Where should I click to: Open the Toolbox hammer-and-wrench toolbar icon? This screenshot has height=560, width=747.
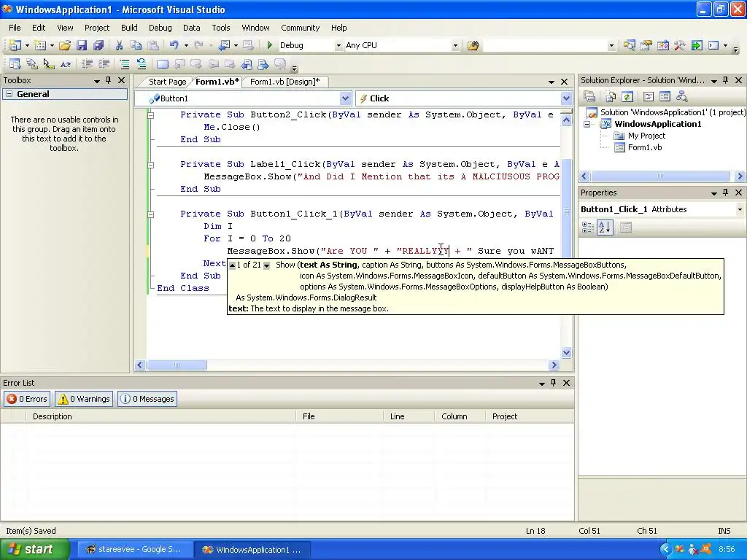[x=679, y=45]
